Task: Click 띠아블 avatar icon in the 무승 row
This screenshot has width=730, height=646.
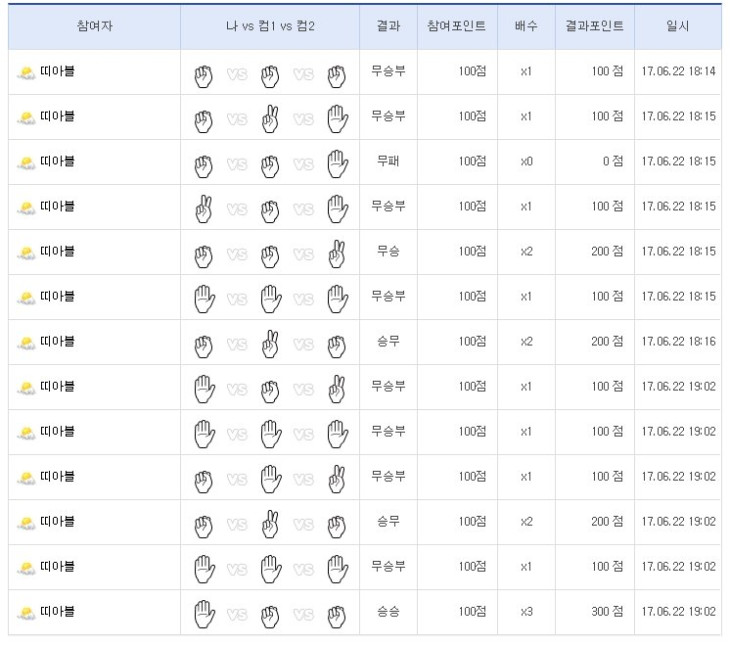Action: 27,253
